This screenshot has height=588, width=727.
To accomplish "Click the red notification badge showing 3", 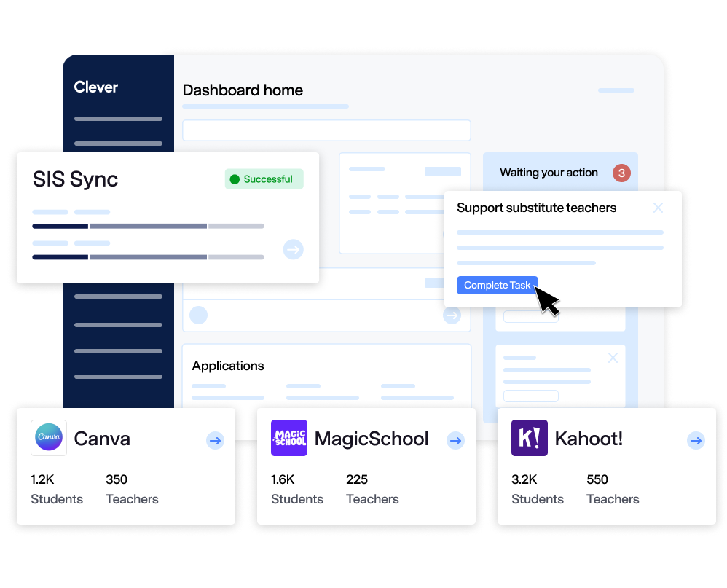I will pos(621,173).
